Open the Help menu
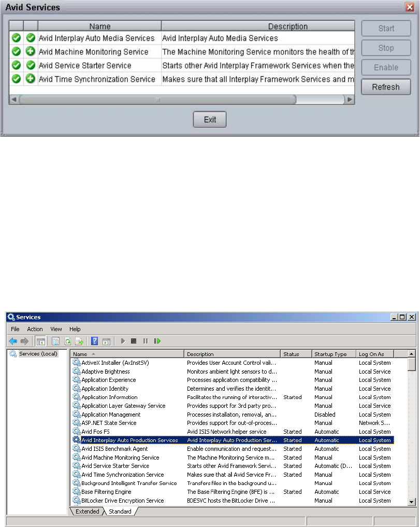 (x=75, y=329)
